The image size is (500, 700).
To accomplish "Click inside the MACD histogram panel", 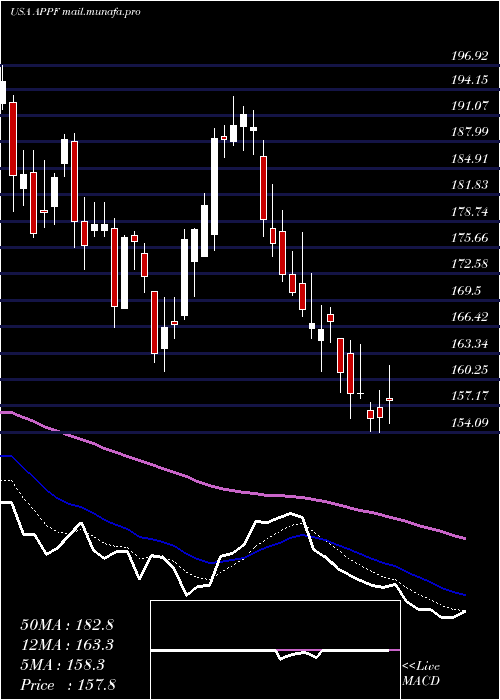I will 275,650.
